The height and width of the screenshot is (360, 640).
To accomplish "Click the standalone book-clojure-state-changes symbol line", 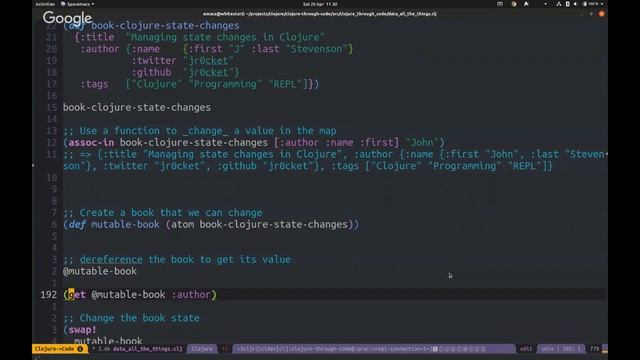I will click(137, 108).
